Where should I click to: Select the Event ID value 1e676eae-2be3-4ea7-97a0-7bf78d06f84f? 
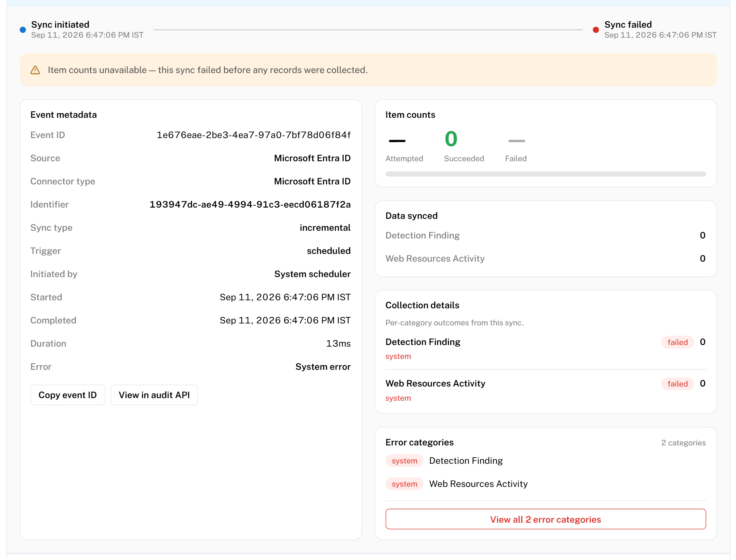[x=253, y=135]
